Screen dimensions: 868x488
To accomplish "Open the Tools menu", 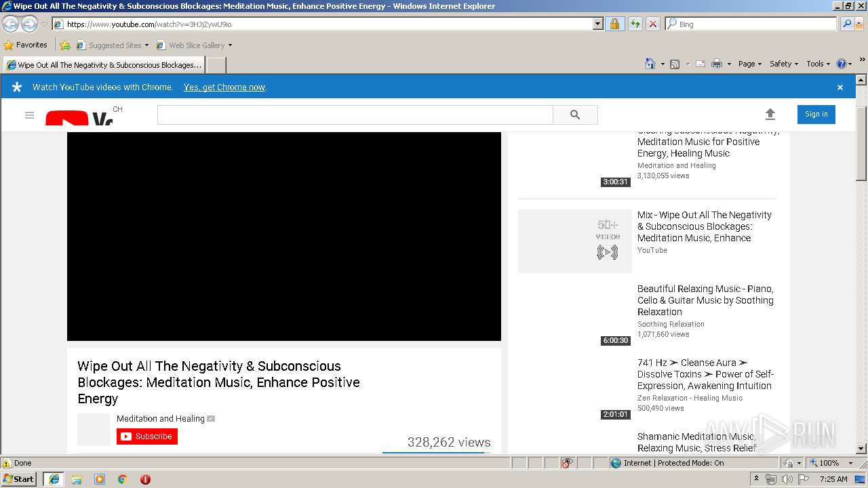I will click(x=818, y=64).
